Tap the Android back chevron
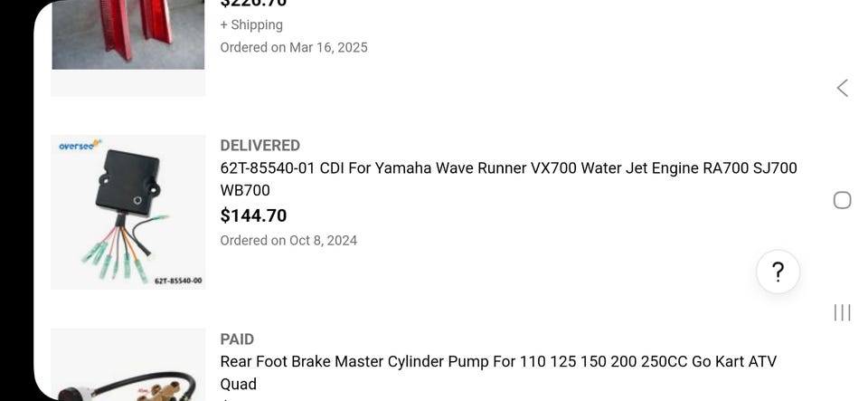The width and height of the screenshot is (868, 401). point(842,88)
